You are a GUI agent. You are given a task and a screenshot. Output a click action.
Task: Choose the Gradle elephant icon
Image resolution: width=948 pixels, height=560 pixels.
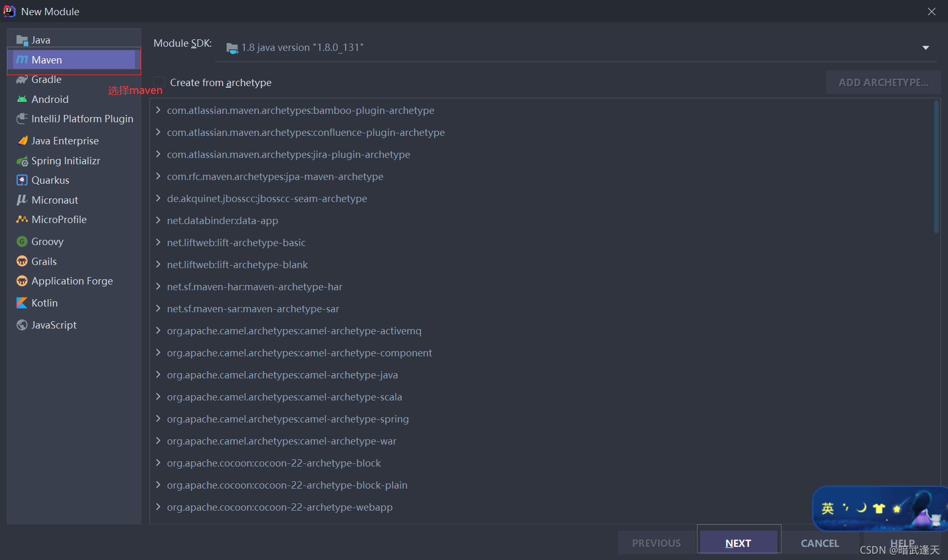[x=22, y=80]
